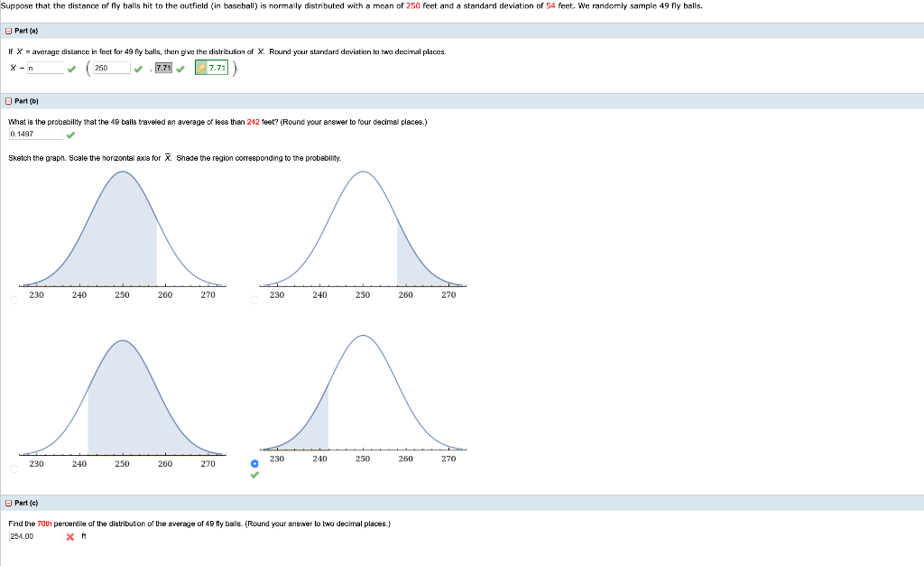
Task: Click the key icon revealing answer 7.71
Action: point(199,67)
